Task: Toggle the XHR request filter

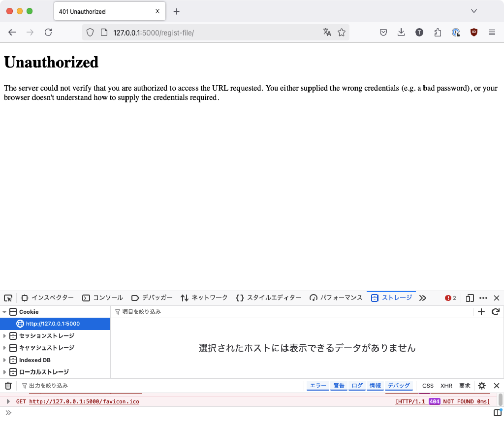Action: [446, 386]
